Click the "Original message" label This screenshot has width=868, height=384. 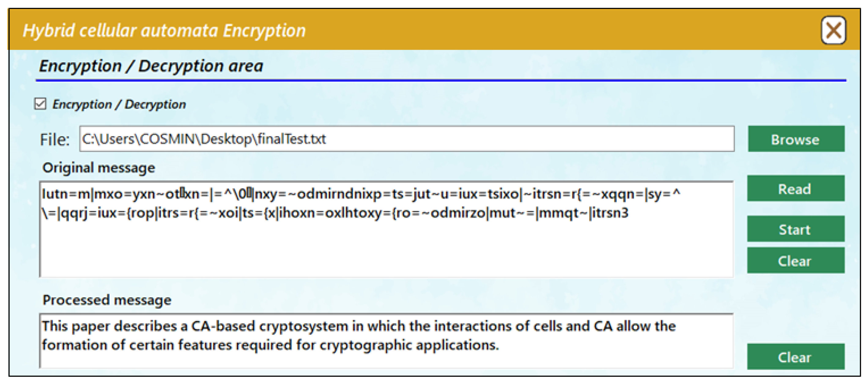pos(99,168)
